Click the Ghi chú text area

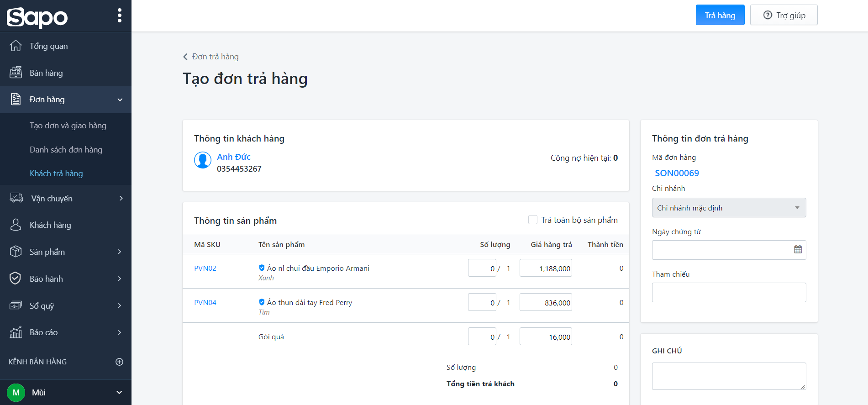(729, 376)
